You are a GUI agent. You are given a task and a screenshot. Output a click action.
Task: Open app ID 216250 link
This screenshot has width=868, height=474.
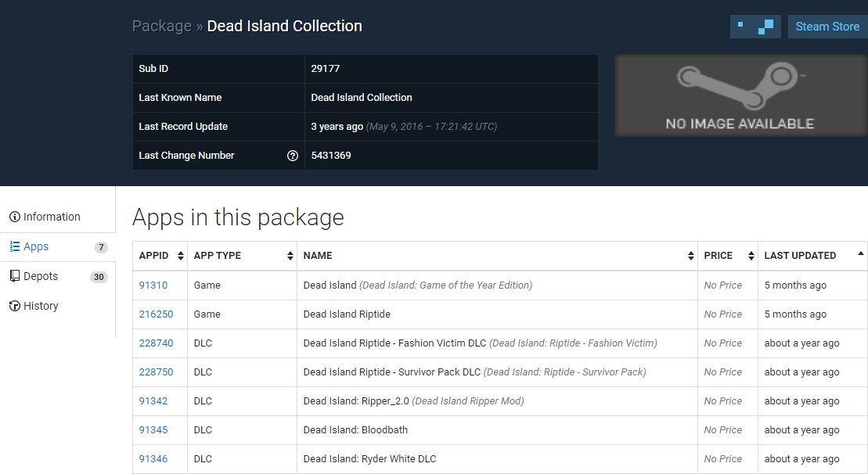pyautogui.click(x=156, y=314)
